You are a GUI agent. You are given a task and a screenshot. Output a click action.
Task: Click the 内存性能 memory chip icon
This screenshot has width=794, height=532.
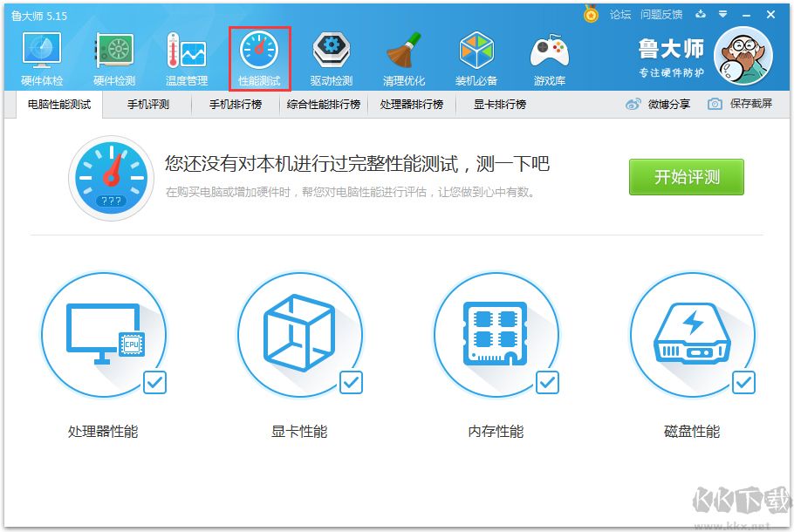tap(496, 335)
